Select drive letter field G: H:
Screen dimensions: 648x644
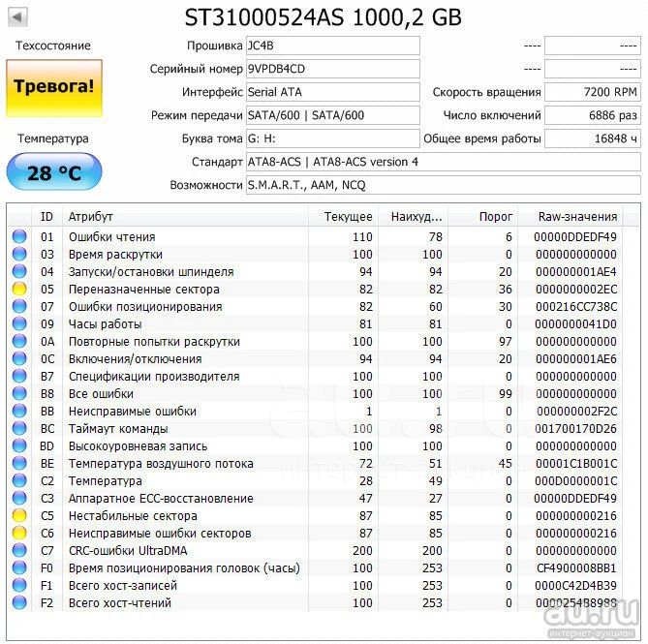(332, 138)
